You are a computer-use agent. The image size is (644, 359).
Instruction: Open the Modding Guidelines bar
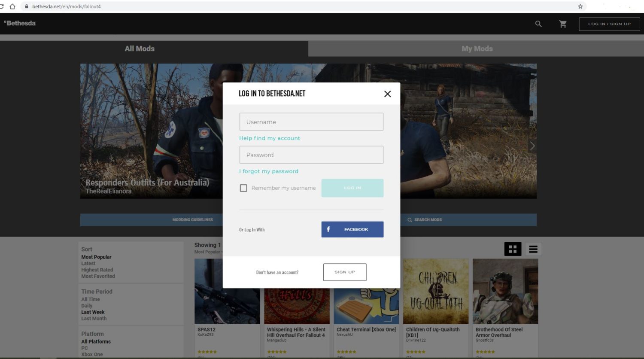[193, 220]
